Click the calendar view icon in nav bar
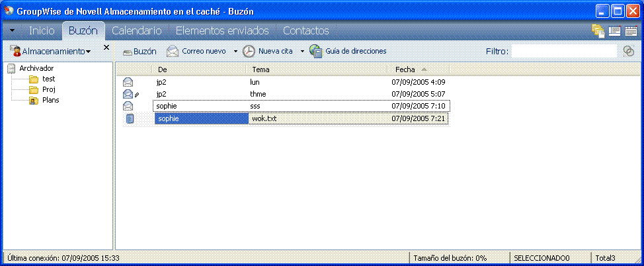The height and width of the screenshot is (266, 644). click(631, 31)
